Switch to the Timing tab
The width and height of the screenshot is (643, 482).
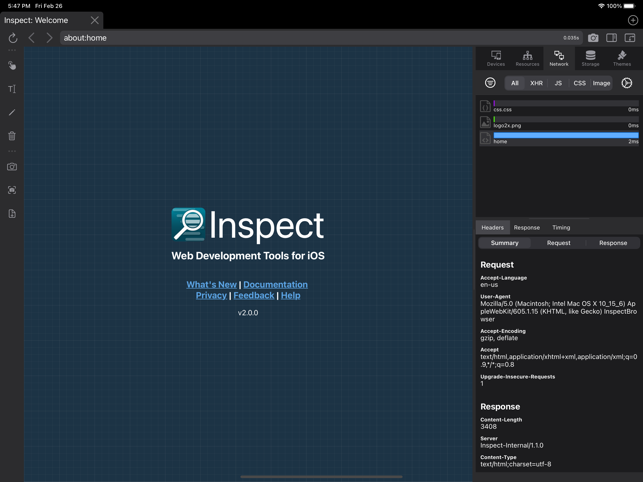pyautogui.click(x=561, y=227)
